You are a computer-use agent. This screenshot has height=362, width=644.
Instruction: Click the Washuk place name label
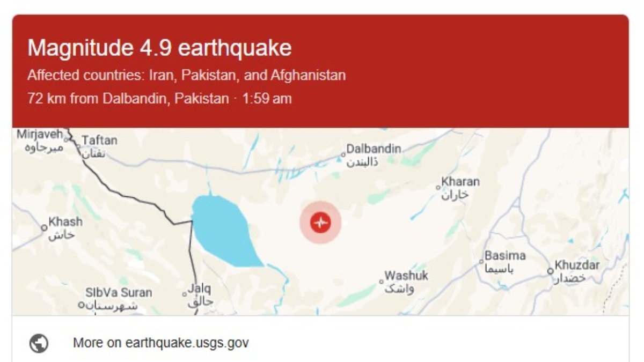pos(406,276)
